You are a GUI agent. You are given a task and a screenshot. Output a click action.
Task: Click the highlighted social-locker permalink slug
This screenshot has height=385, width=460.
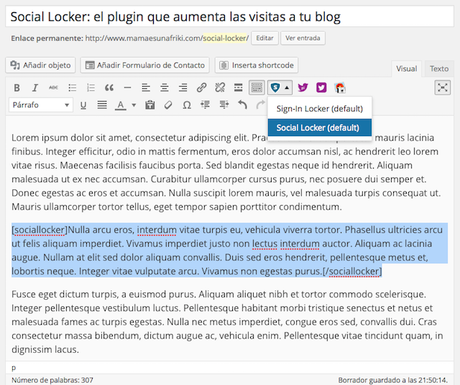pyautogui.click(x=225, y=38)
